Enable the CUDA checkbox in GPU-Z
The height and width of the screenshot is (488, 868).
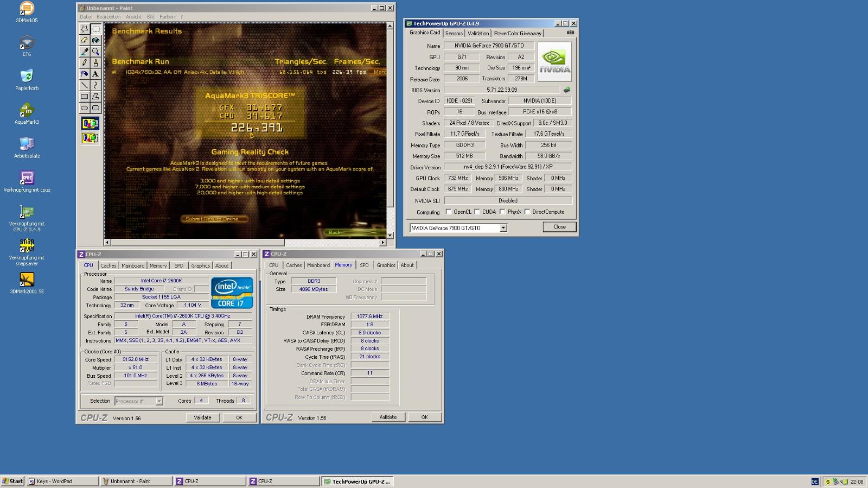click(477, 212)
